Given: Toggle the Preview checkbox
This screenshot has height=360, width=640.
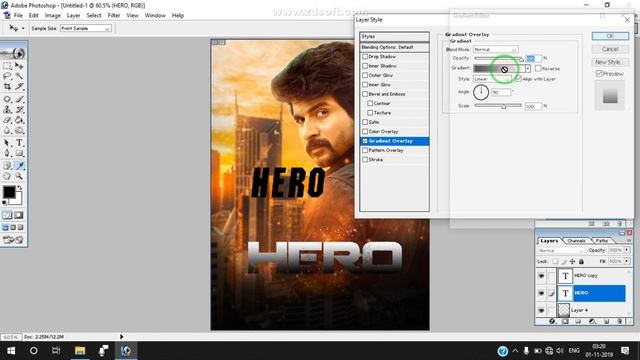Looking at the screenshot, I should click(x=599, y=73).
